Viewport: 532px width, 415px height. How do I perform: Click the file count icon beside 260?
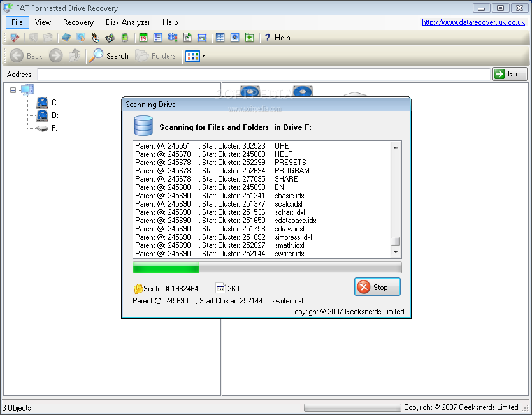coord(220,288)
